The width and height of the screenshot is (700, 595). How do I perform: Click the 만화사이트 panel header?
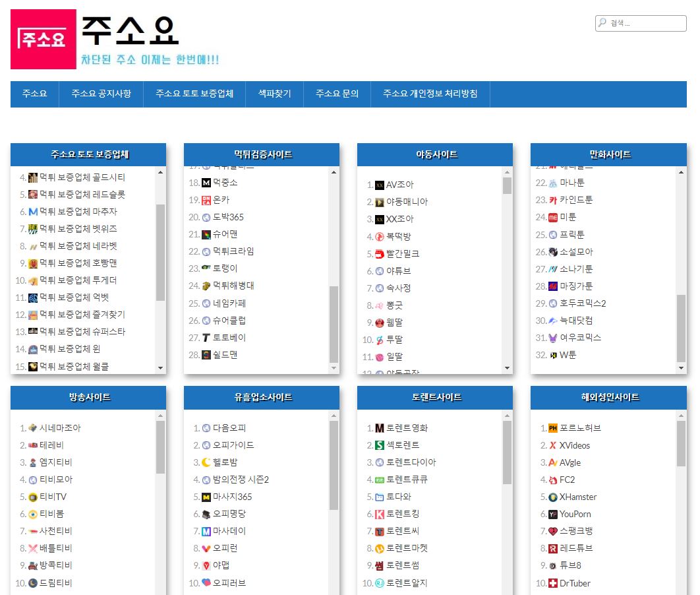pos(608,154)
